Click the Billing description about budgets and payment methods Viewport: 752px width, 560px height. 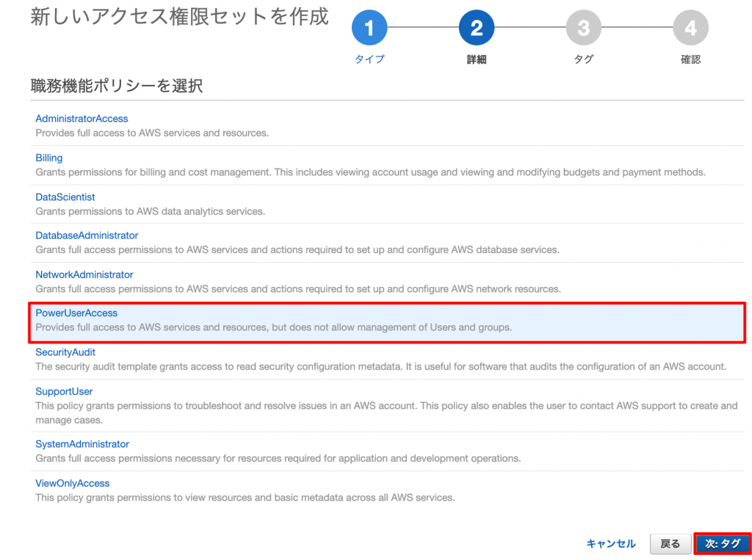click(370, 172)
